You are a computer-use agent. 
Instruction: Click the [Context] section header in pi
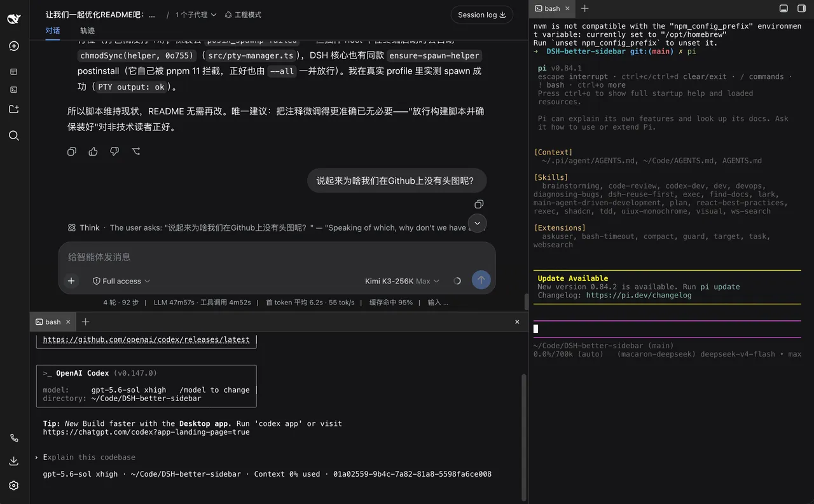point(553,152)
